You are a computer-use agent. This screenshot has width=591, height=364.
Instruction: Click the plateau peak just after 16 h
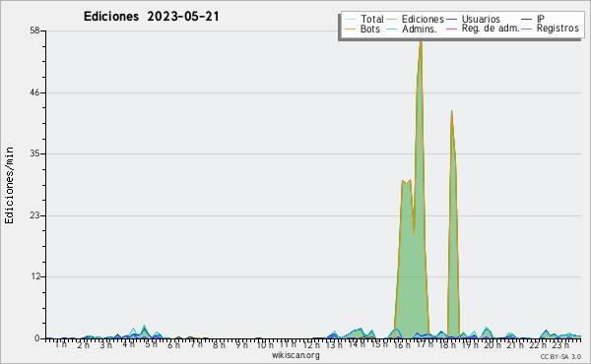click(406, 182)
